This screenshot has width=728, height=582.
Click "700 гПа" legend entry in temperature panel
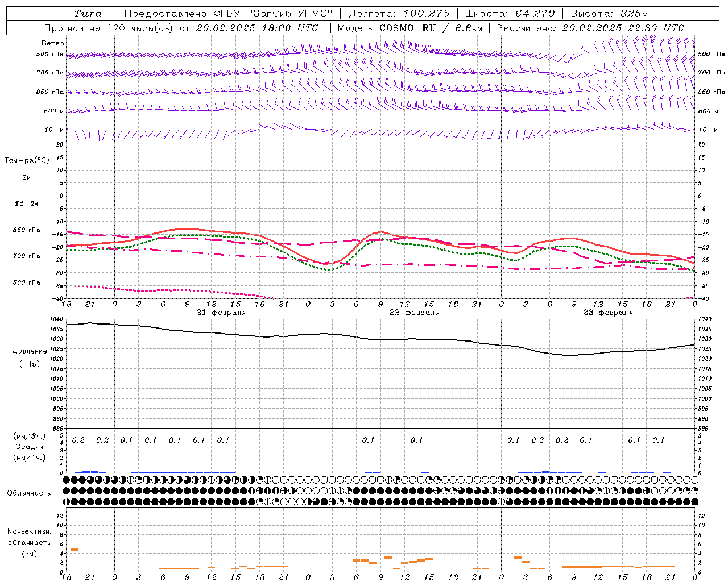pyautogui.click(x=27, y=256)
